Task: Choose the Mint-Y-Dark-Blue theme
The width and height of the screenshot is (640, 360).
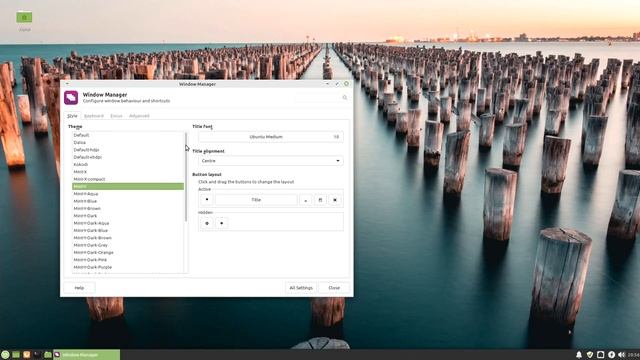Action: click(x=128, y=231)
